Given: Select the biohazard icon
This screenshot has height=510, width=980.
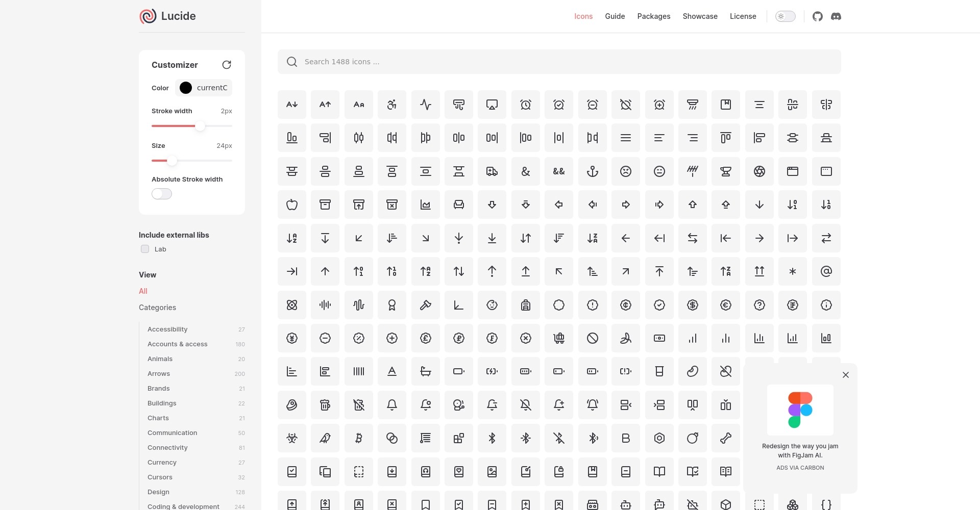Looking at the screenshot, I should click(291, 438).
